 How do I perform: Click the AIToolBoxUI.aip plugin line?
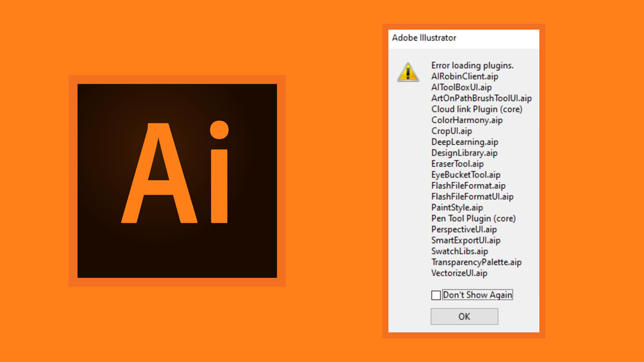[461, 87]
